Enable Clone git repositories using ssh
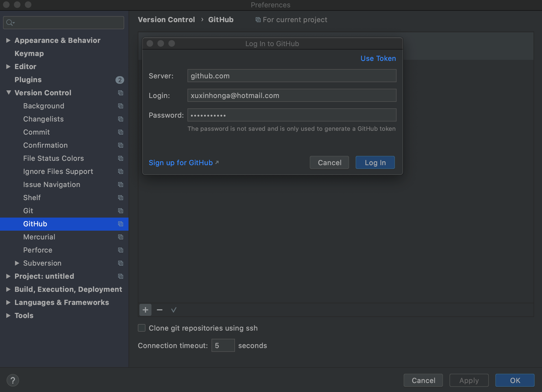Viewport: 542px width, 392px height. [x=142, y=328]
